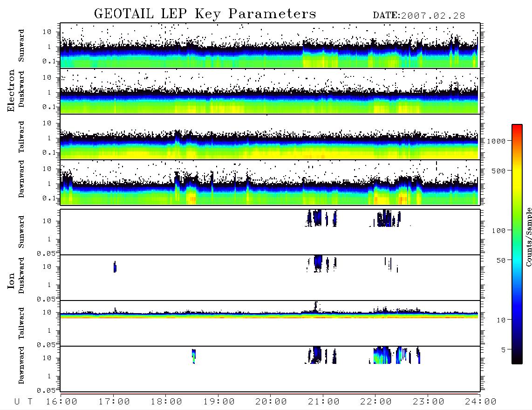Click the 'Tailward' label of the Electron group
Screen dimensions: 532x410
coord(21,137)
